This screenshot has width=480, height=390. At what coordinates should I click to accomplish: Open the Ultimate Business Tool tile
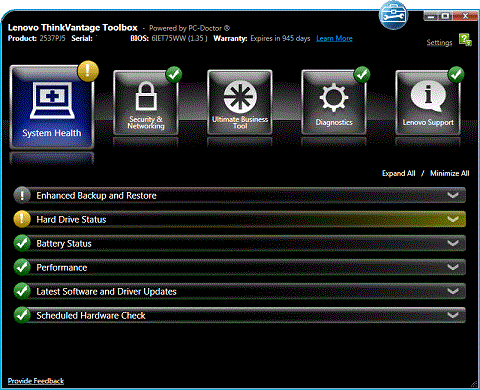click(x=240, y=103)
